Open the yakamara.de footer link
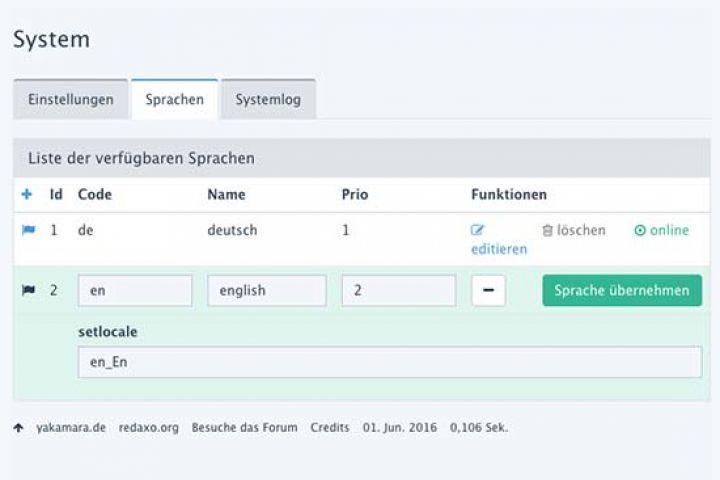 71,428
